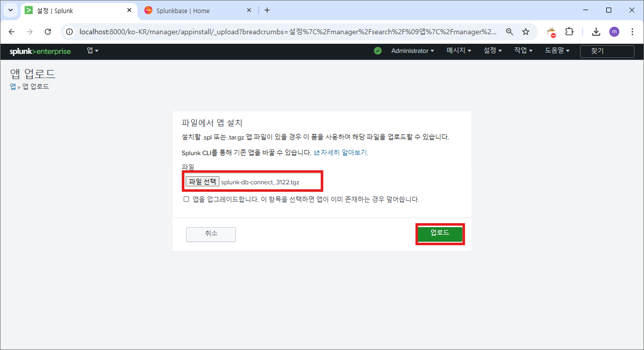The width and height of the screenshot is (644, 350).
Task: Open the Administrator dropdown
Action: [413, 51]
